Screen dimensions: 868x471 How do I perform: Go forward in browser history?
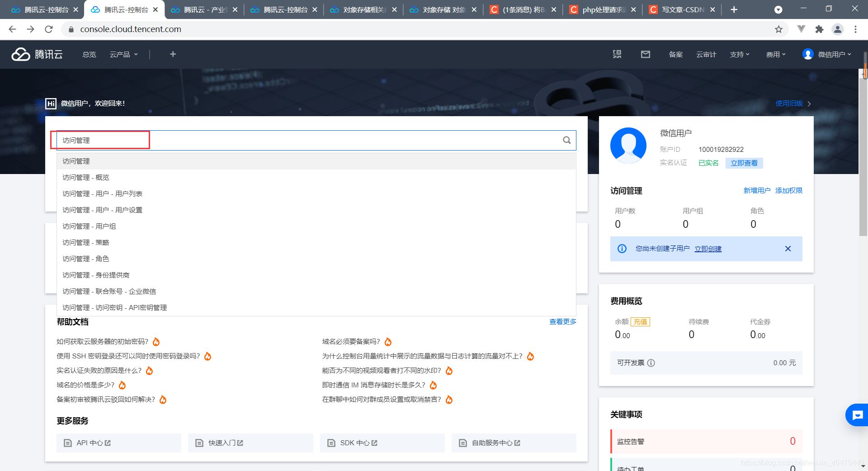tap(31, 29)
